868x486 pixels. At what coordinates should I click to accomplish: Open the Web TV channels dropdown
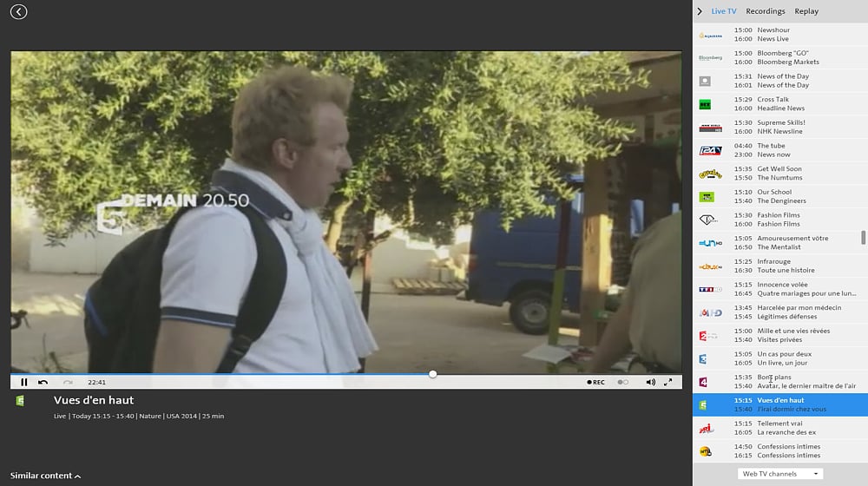780,474
